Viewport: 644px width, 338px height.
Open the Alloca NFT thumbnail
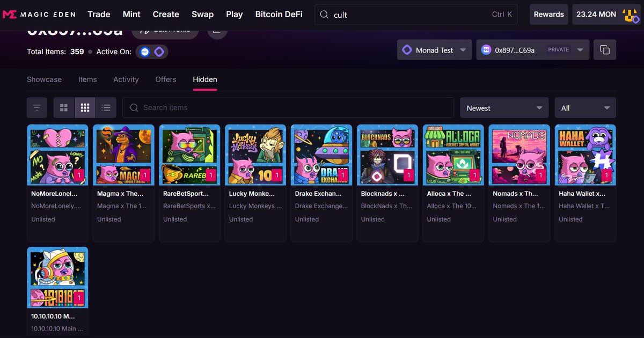pyautogui.click(x=453, y=155)
